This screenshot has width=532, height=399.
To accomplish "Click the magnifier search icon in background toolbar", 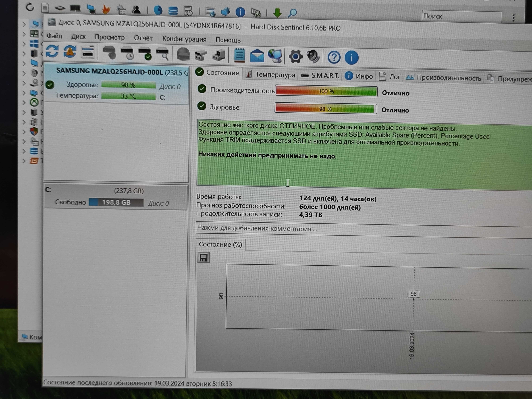I will (x=292, y=13).
